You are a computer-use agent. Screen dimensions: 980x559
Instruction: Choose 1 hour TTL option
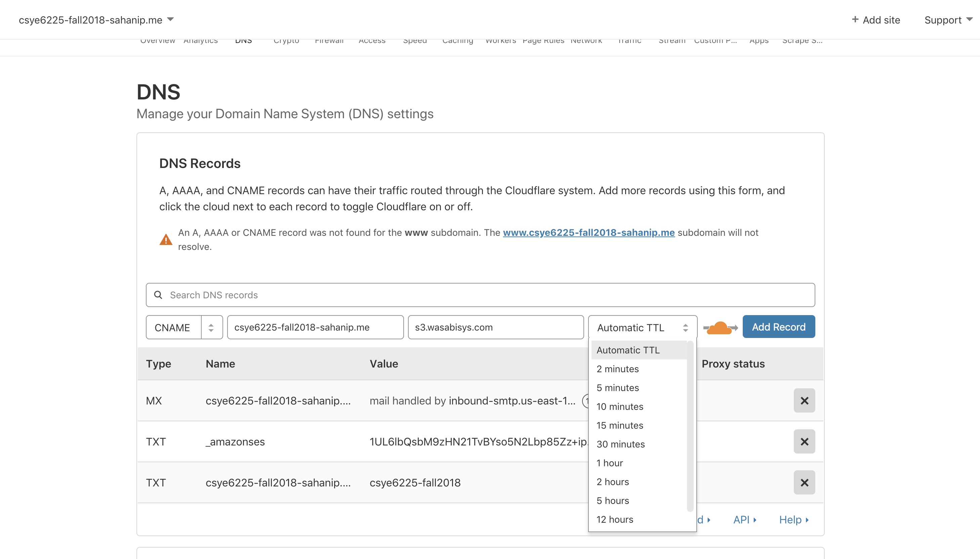[x=639, y=463]
